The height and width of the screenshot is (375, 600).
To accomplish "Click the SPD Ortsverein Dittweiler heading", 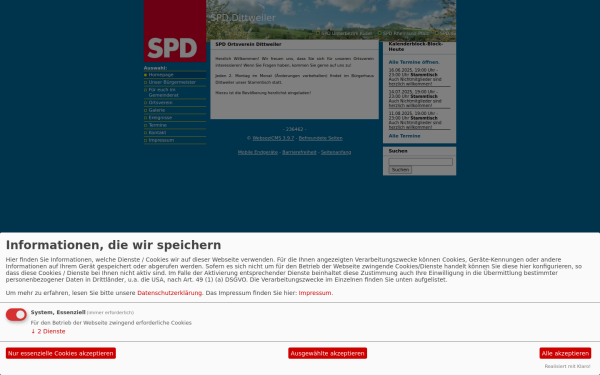I will coord(248,44).
